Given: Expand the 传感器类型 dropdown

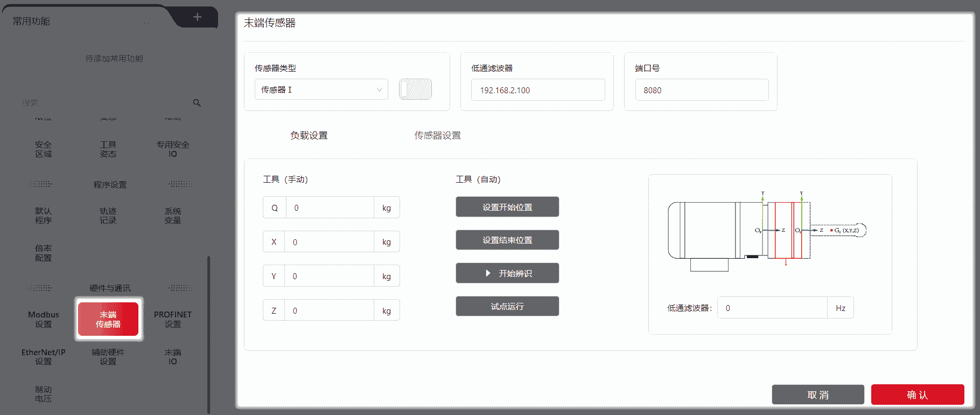Looking at the screenshot, I should 321,90.
